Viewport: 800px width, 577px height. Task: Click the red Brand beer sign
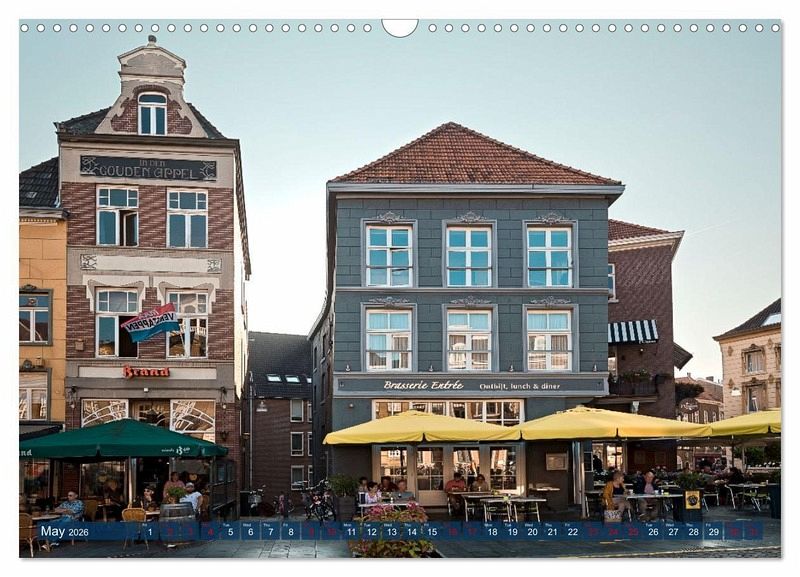[x=146, y=371]
